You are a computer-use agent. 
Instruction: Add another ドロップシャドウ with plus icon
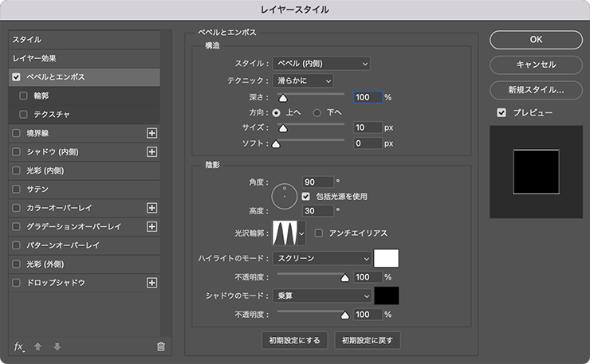tap(152, 283)
